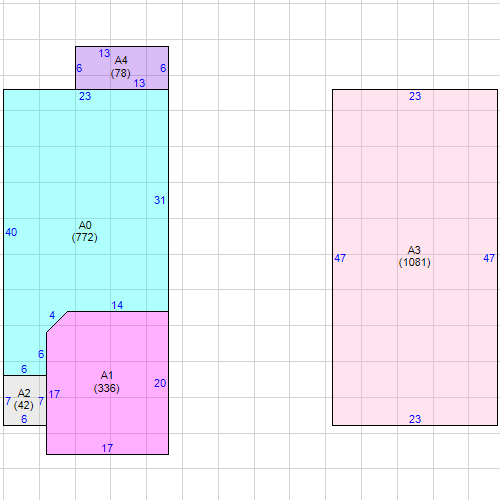Select the A2 area label (42)

pyautogui.click(x=24, y=399)
